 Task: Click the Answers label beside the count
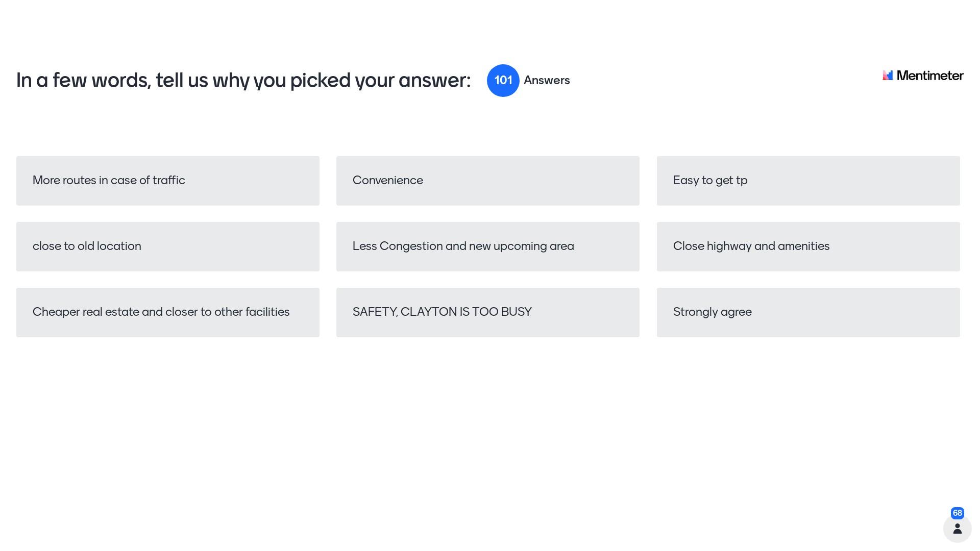547,81
